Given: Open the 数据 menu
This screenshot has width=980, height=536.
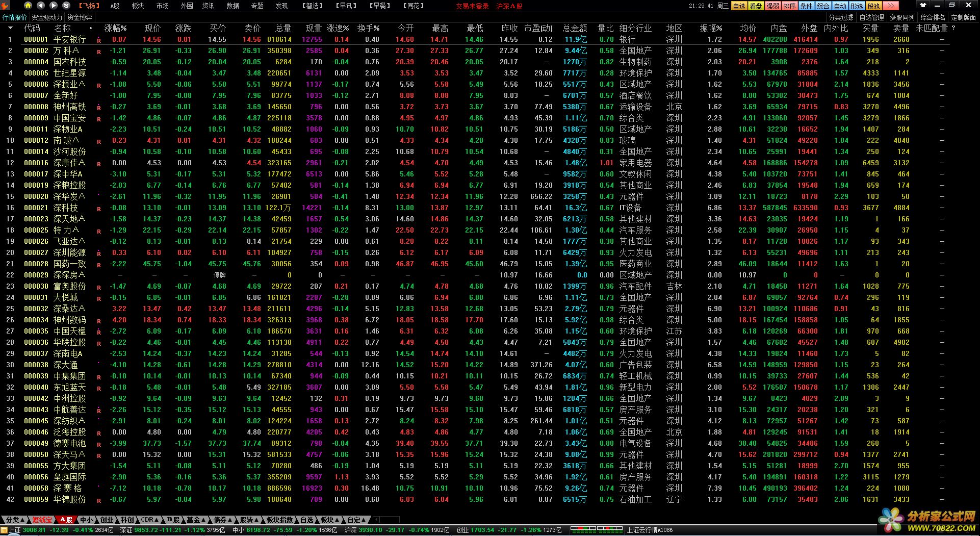Looking at the screenshot, I should (x=233, y=6).
